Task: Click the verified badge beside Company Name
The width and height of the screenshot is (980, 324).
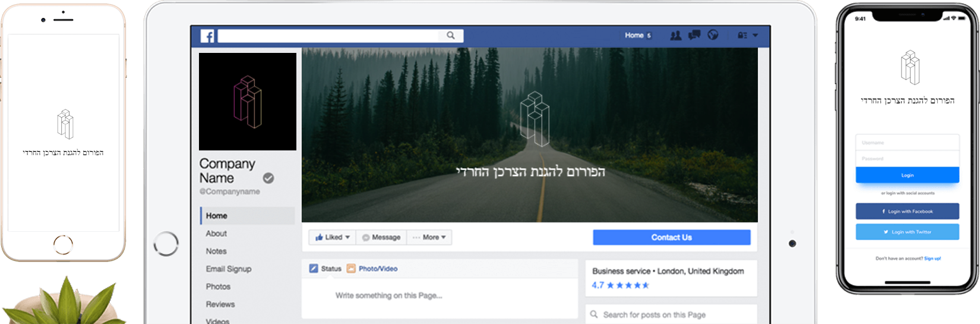Action: coord(268,178)
